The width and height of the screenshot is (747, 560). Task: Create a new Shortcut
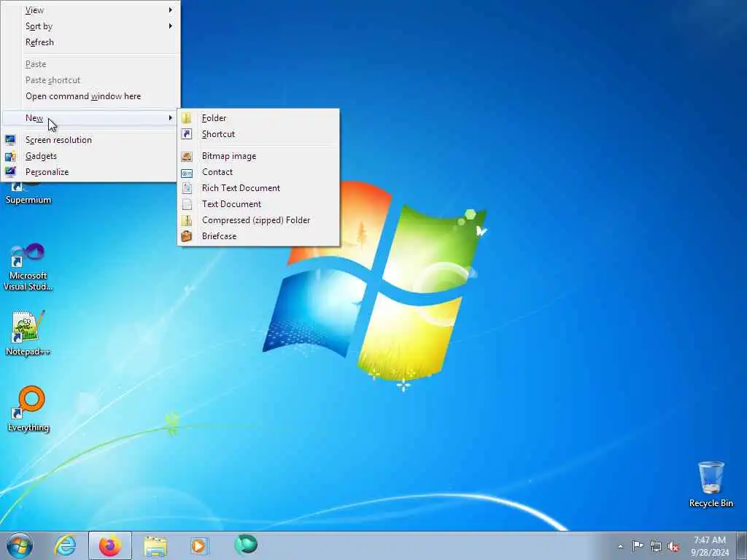click(x=258, y=134)
